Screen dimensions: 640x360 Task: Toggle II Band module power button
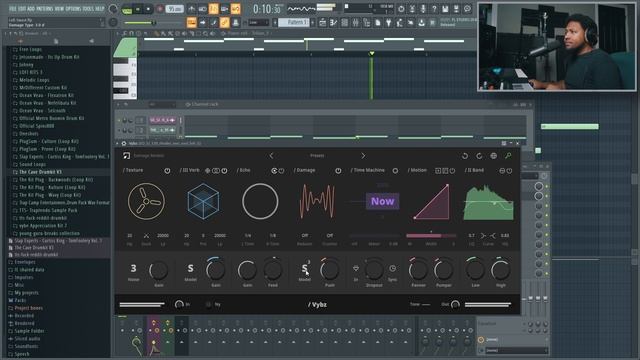click(509, 171)
